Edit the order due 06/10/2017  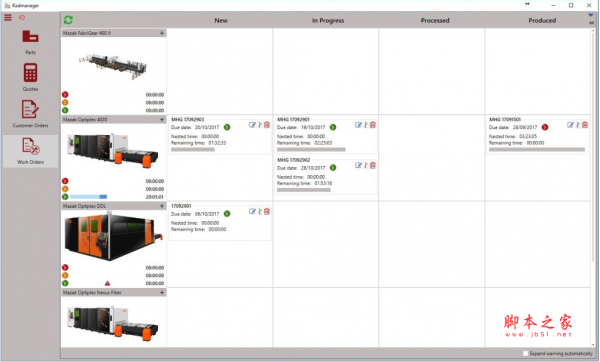pos(252,212)
